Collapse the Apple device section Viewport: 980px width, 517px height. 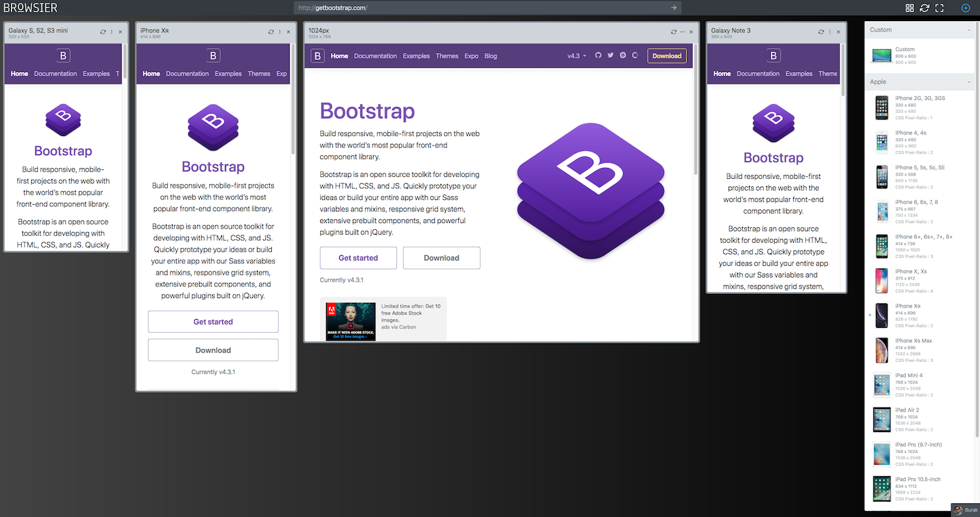tap(969, 82)
